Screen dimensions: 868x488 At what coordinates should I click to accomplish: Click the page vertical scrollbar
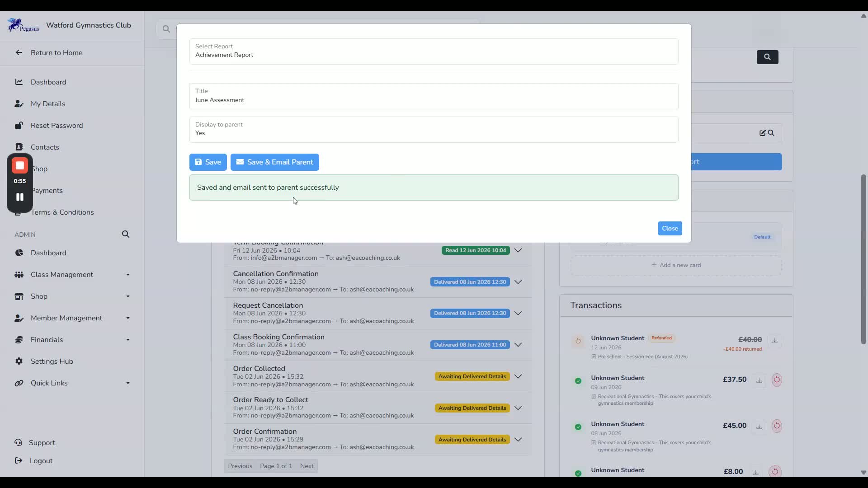(863, 259)
